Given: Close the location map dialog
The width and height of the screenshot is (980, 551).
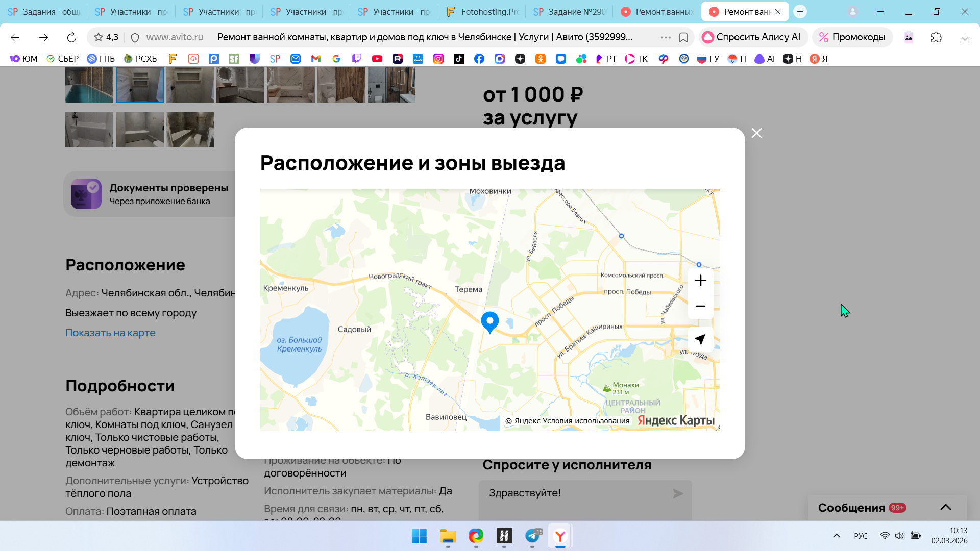Looking at the screenshot, I should 756,133.
